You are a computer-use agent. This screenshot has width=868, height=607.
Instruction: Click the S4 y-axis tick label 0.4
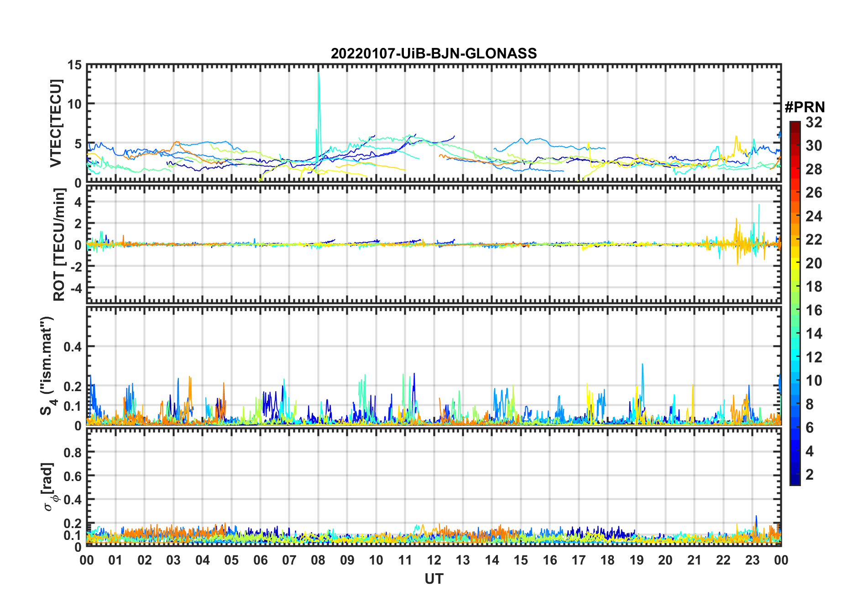coord(73,347)
